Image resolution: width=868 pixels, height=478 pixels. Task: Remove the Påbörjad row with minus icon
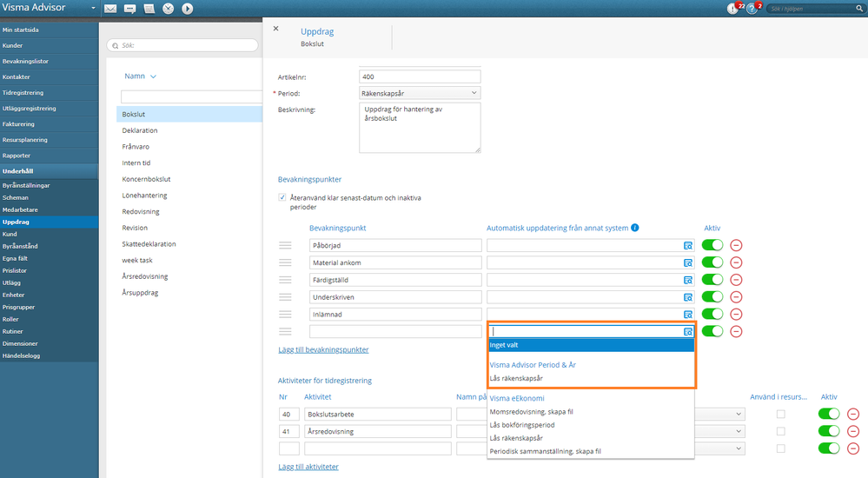(736, 246)
